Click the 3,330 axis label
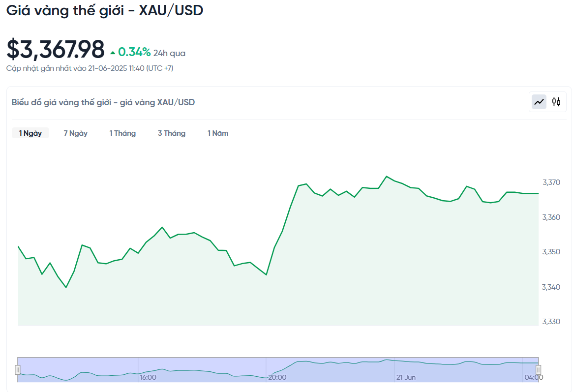Image resolution: width=573 pixels, height=392 pixels. [x=551, y=322]
